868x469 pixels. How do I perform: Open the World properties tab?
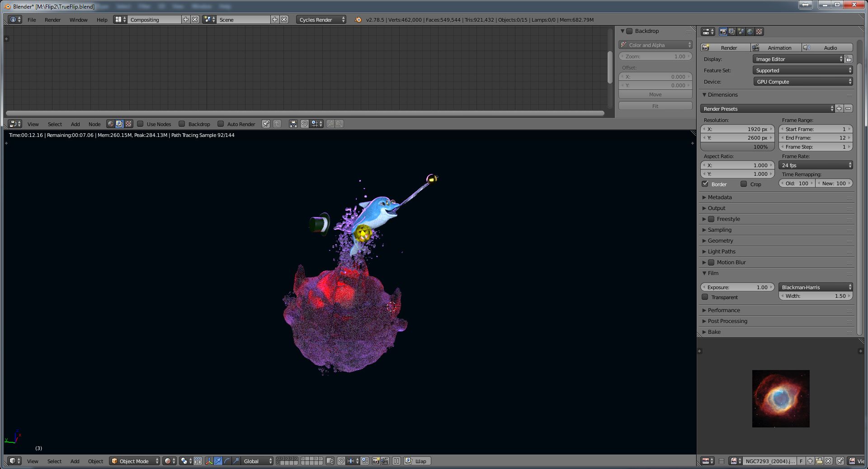coord(750,32)
